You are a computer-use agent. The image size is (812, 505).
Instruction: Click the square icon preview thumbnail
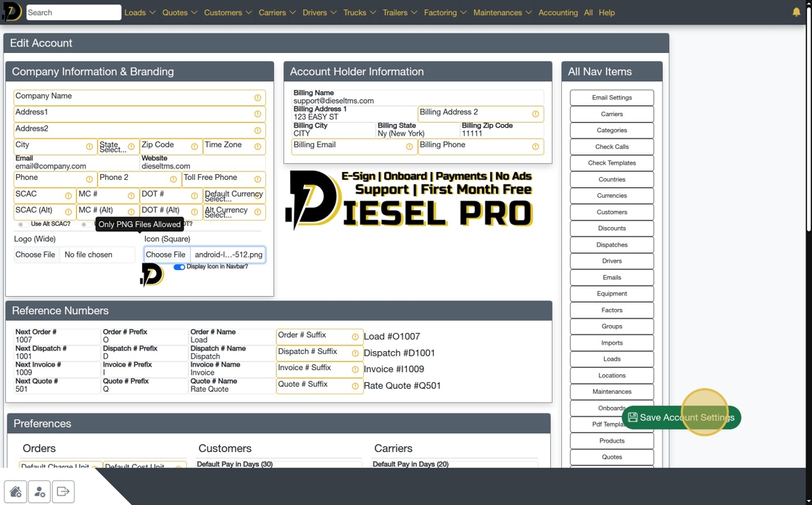(x=152, y=275)
